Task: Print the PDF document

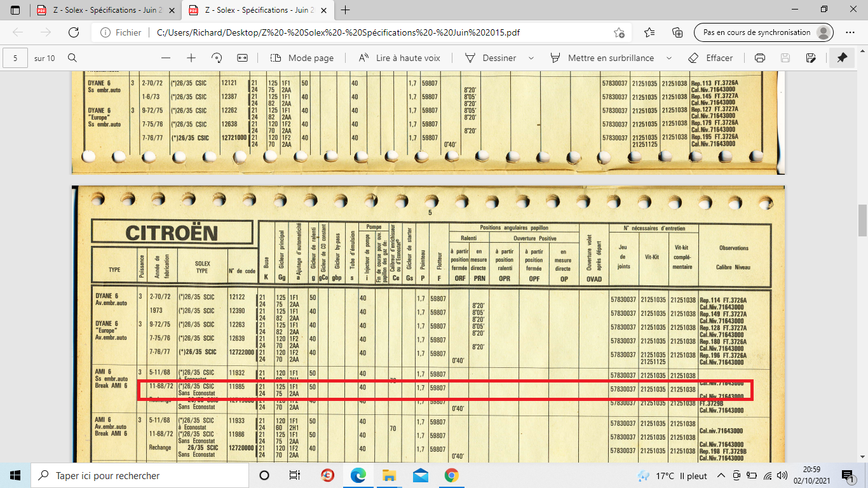Action: click(x=759, y=58)
